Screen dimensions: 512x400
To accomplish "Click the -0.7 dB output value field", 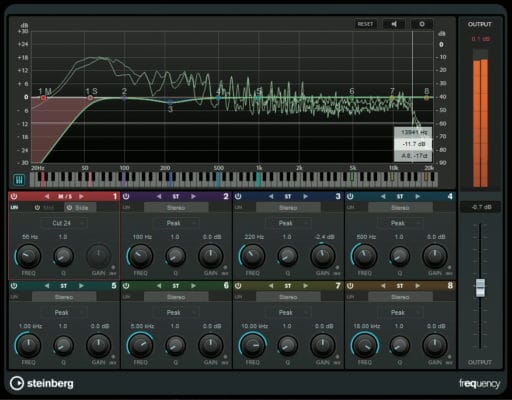I will point(480,207).
